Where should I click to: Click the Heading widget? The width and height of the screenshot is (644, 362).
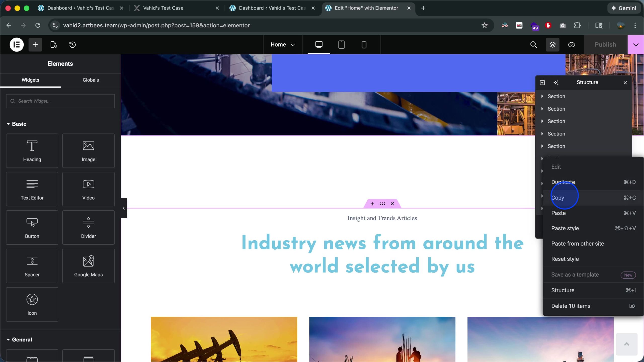coord(32,151)
